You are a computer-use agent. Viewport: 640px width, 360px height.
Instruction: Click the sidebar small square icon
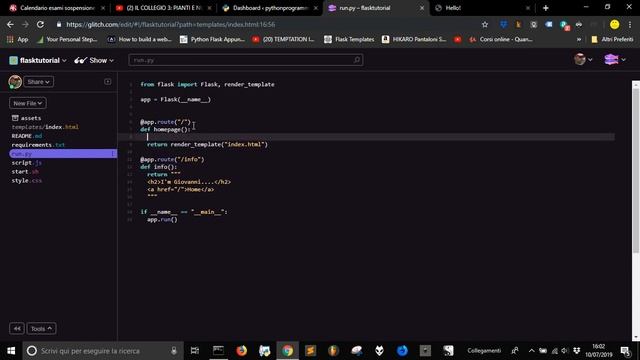click(108, 82)
